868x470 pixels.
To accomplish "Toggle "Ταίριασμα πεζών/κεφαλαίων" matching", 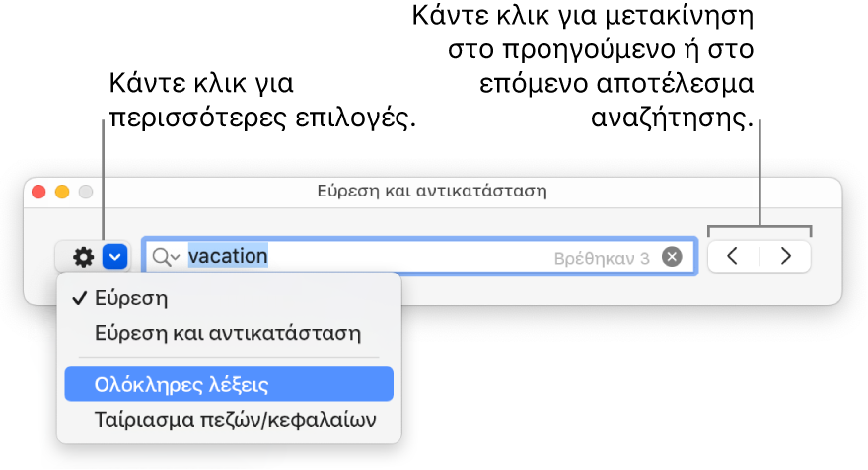I will (235, 420).
